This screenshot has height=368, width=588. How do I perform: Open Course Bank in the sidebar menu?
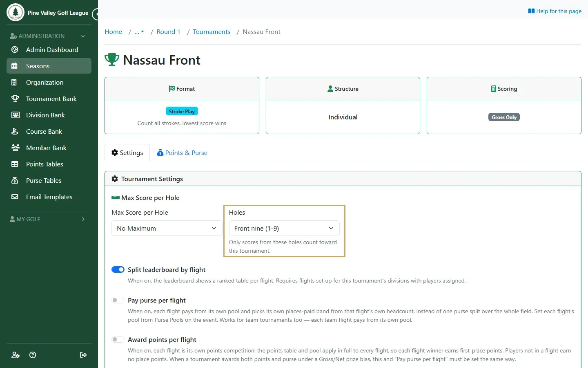pyautogui.click(x=49, y=131)
